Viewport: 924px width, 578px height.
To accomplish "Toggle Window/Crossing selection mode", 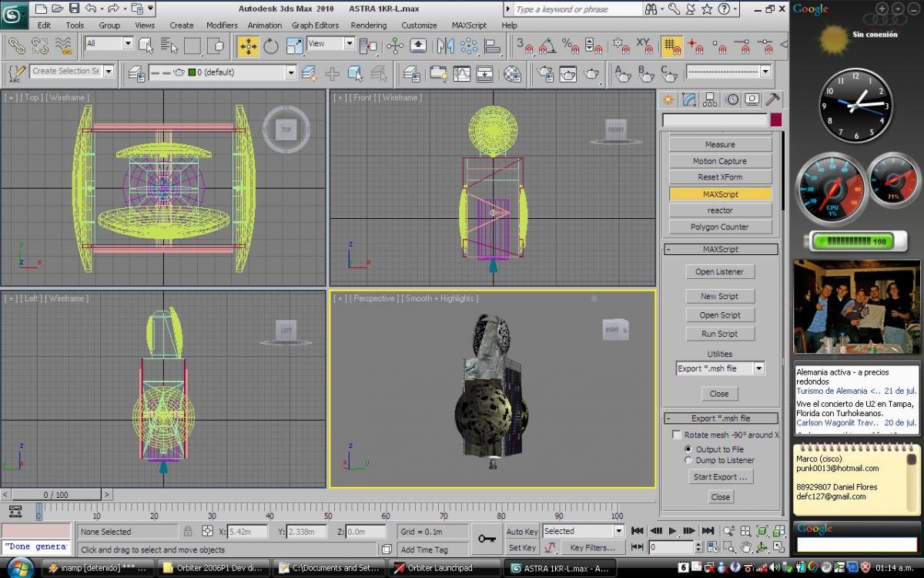I will (x=217, y=46).
